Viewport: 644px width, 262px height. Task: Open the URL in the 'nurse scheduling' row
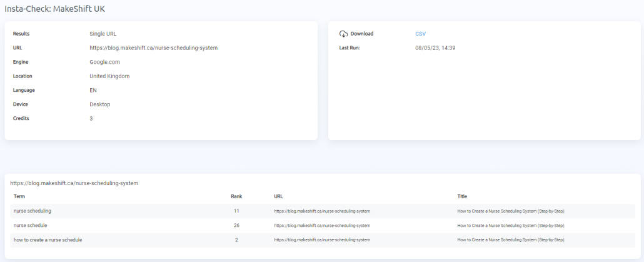pyautogui.click(x=322, y=211)
